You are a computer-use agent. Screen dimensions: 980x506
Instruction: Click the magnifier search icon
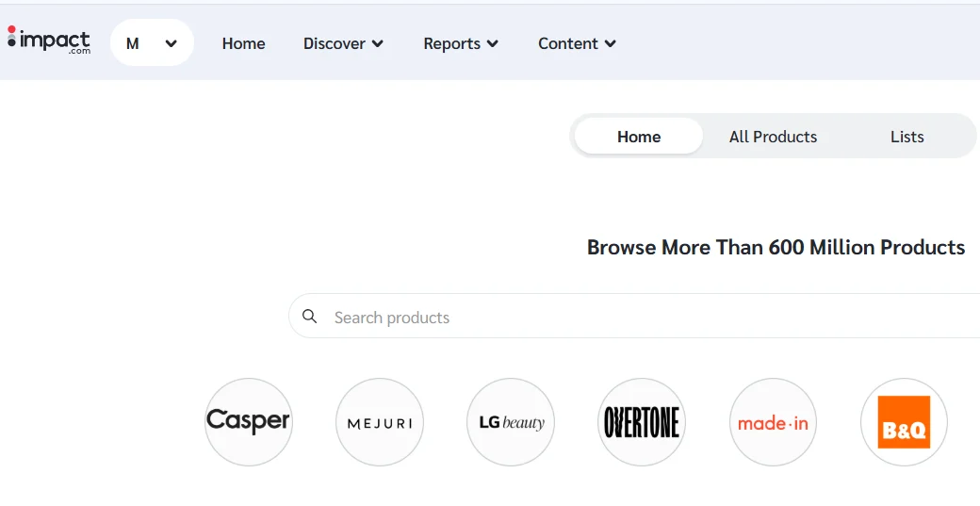coord(309,316)
